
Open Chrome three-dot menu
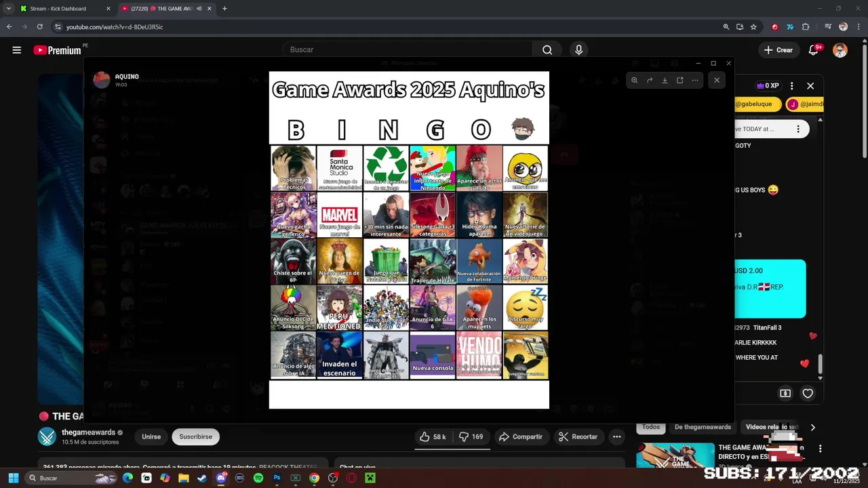[x=858, y=27]
